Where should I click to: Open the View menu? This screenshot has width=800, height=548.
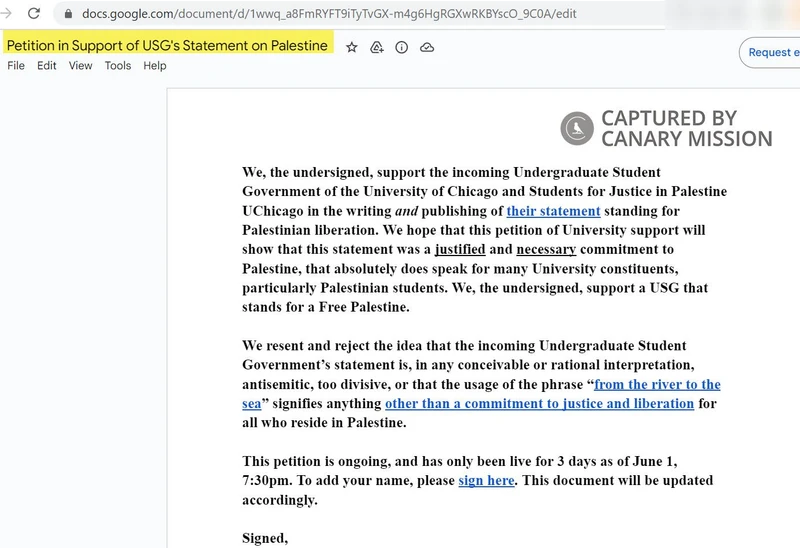pyautogui.click(x=81, y=66)
